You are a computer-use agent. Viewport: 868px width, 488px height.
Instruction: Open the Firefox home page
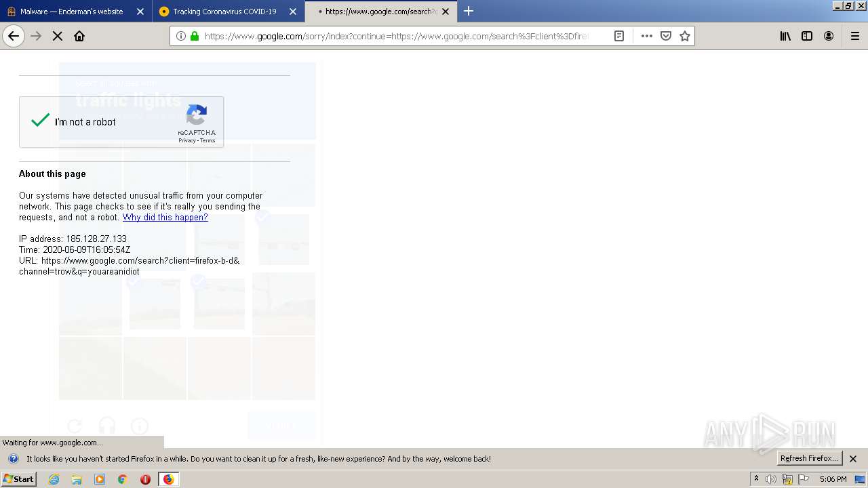pos(79,36)
